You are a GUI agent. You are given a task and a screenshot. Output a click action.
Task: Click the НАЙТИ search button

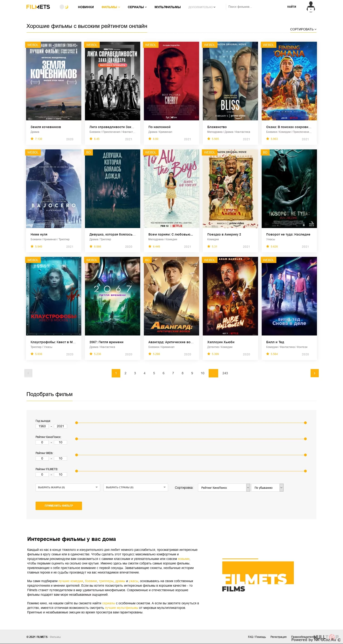pyautogui.click(x=292, y=7)
